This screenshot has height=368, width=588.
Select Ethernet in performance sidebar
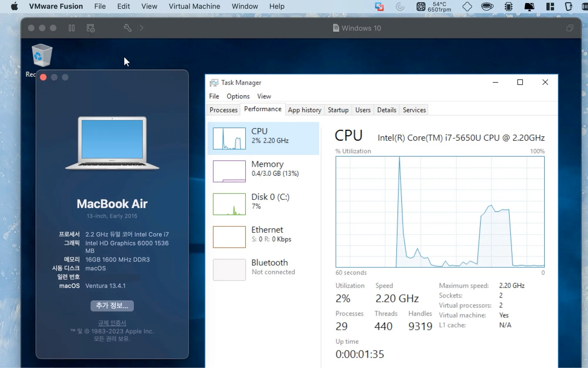[x=263, y=237]
